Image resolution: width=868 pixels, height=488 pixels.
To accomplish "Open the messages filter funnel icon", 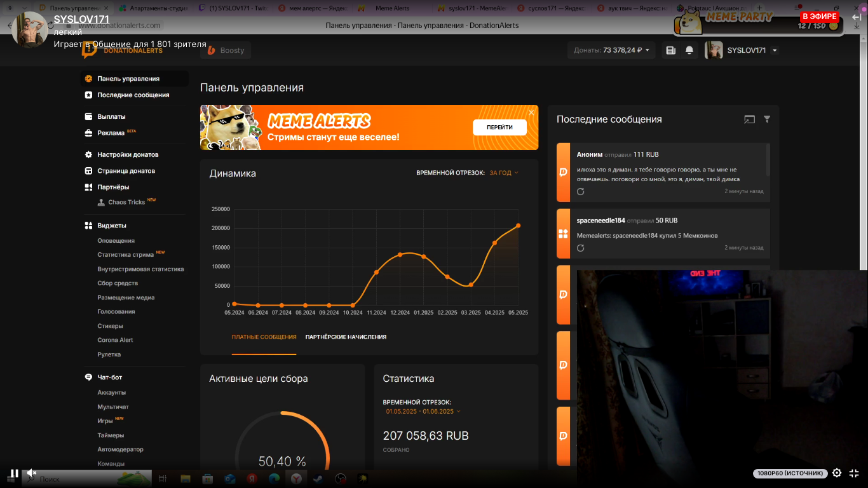I will (767, 119).
